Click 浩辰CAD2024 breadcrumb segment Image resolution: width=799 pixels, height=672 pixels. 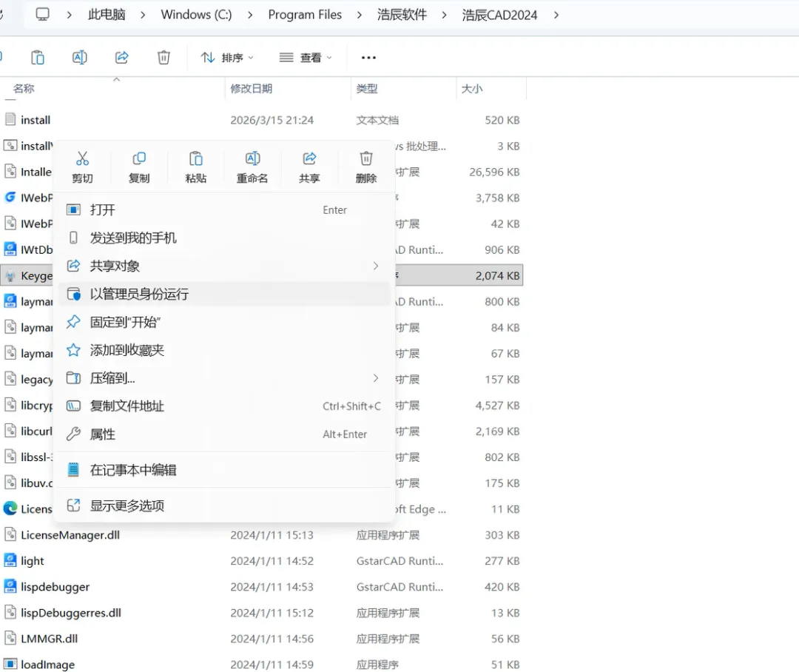499,15
